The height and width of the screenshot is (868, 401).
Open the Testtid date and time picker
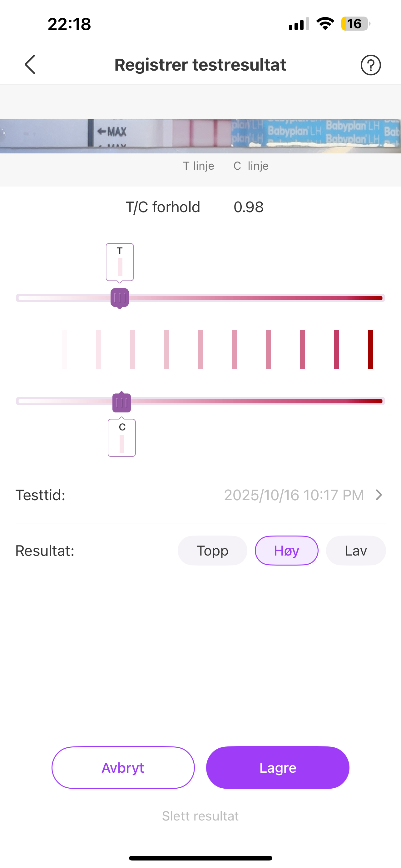294,495
